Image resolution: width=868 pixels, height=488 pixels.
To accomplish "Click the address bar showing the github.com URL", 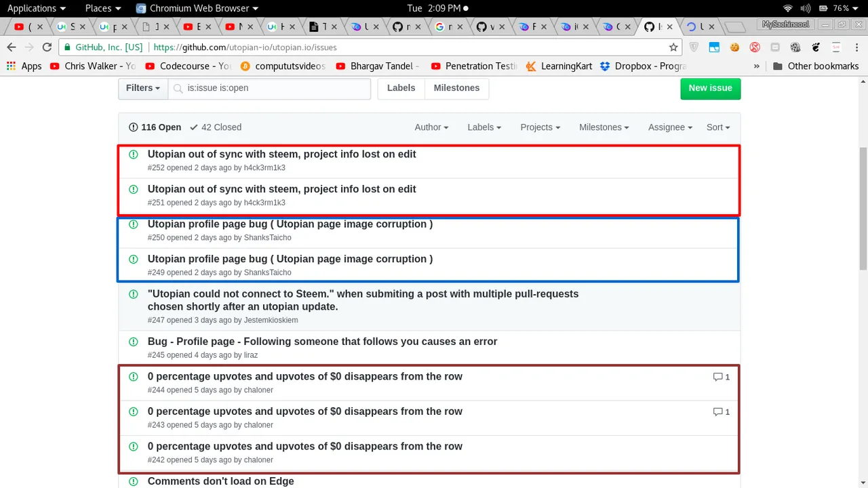I will tap(370, 47).
